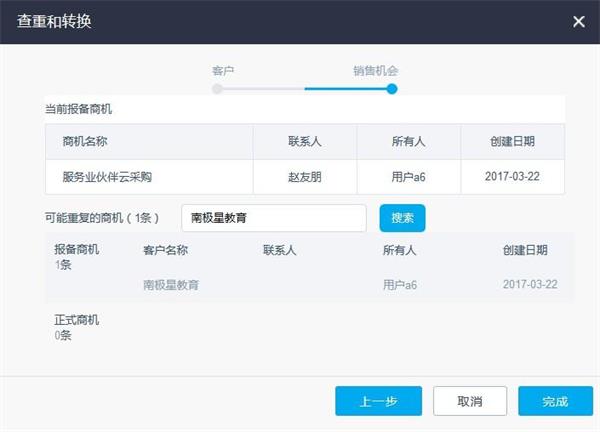
Task: Select the 销售机会 step dot
Action: tap(392, 89)
